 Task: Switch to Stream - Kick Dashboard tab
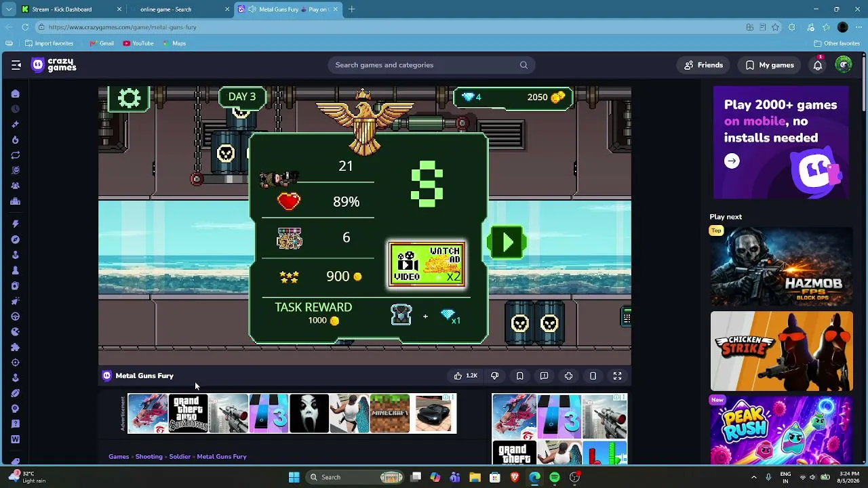click(x=71, y=9)
